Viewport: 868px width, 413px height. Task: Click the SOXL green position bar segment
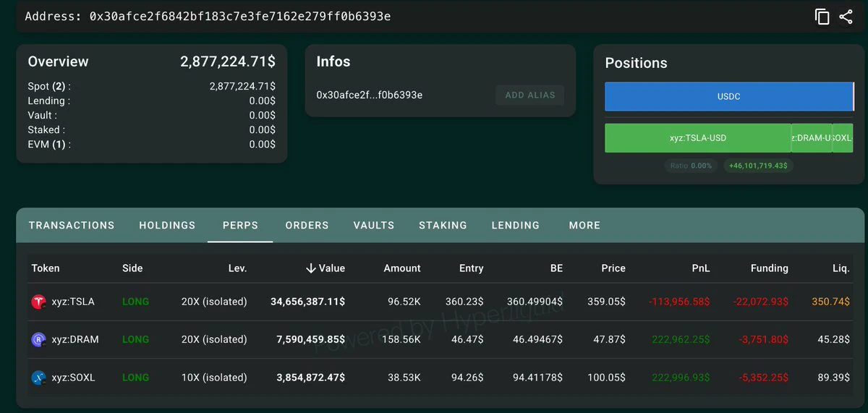click(x=843, y=137)
